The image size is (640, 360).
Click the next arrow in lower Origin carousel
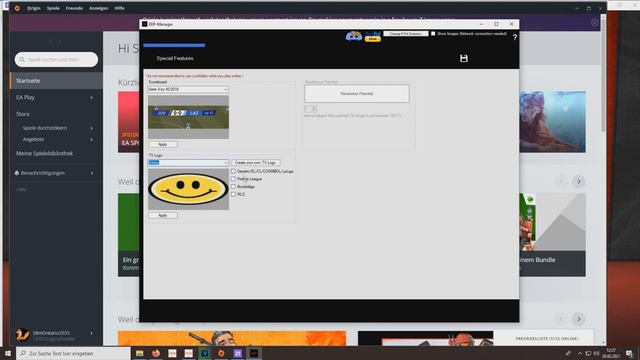[x=579, y=319]
